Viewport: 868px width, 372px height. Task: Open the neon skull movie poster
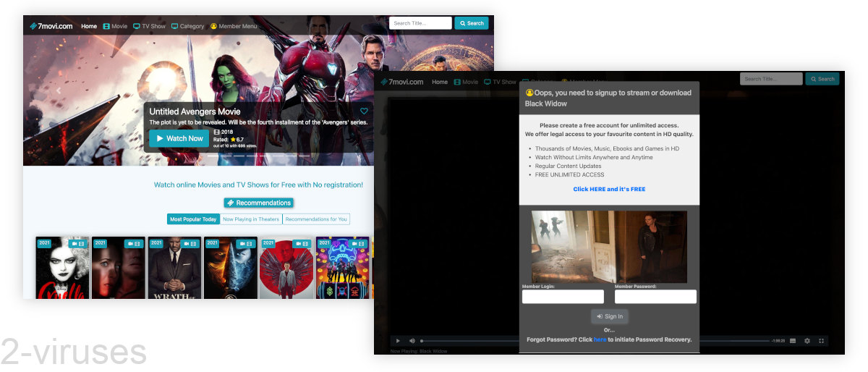click(x=343, y=268)
